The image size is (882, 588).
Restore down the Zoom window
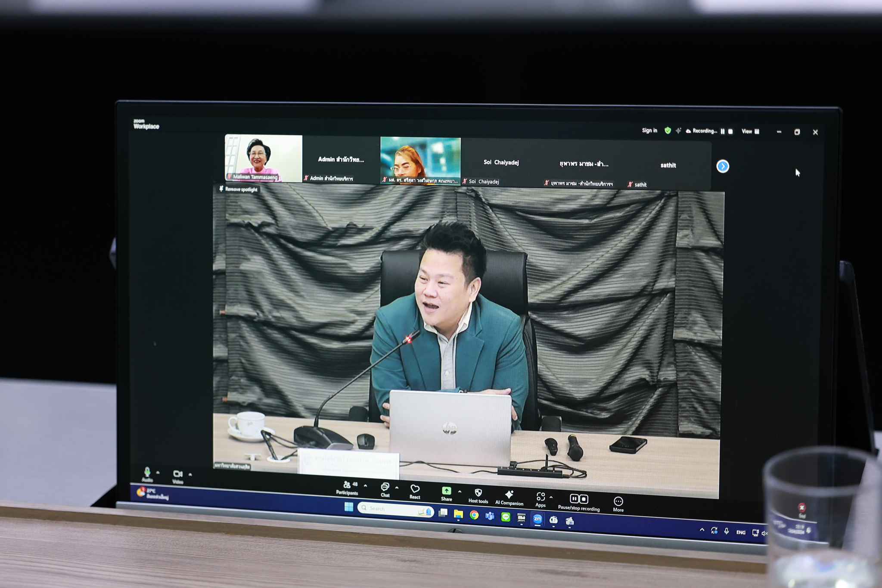point(797,132)
